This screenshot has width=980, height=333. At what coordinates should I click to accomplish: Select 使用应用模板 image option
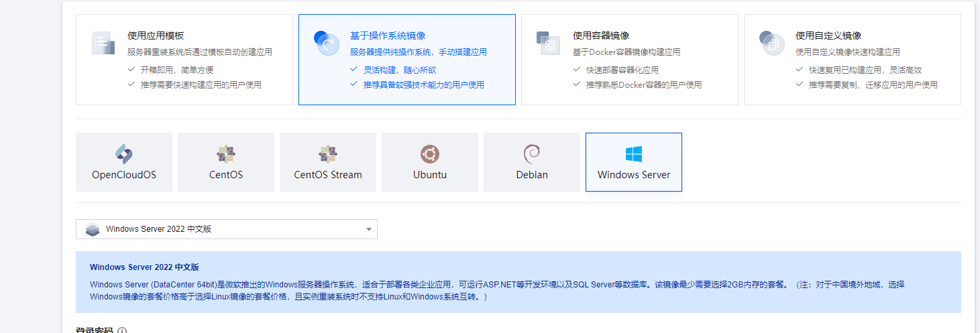[x=184, y=60]
